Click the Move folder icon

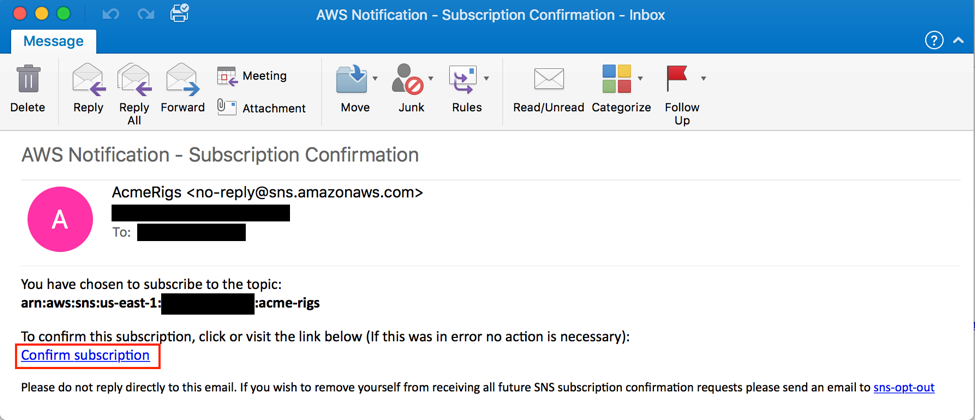pos(352,80)
